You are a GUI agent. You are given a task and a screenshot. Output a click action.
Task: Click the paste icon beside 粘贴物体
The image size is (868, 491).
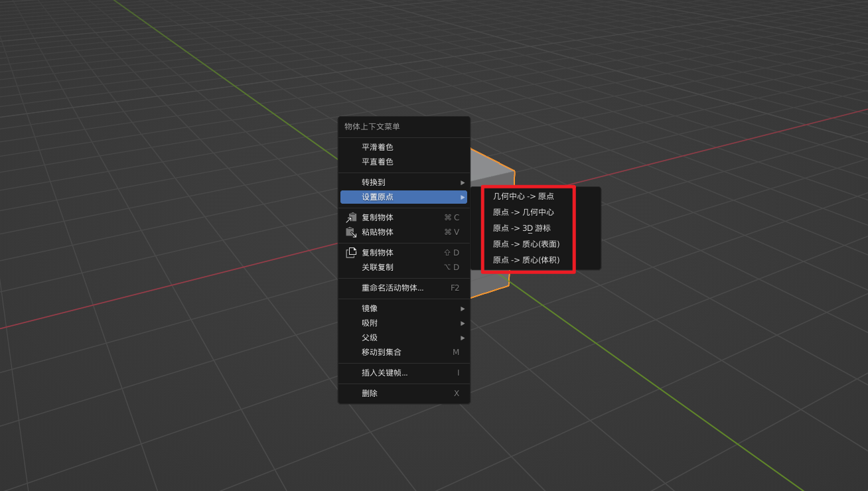351,232
